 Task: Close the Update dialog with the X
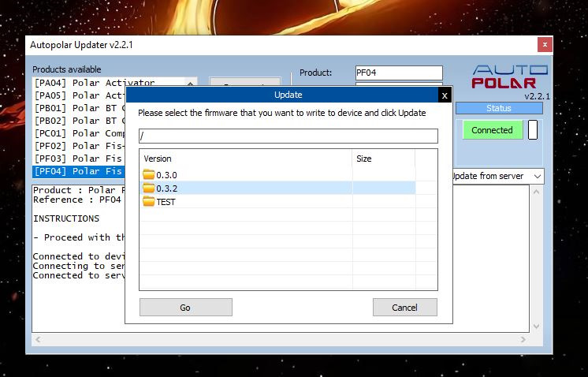pos(445,95)
